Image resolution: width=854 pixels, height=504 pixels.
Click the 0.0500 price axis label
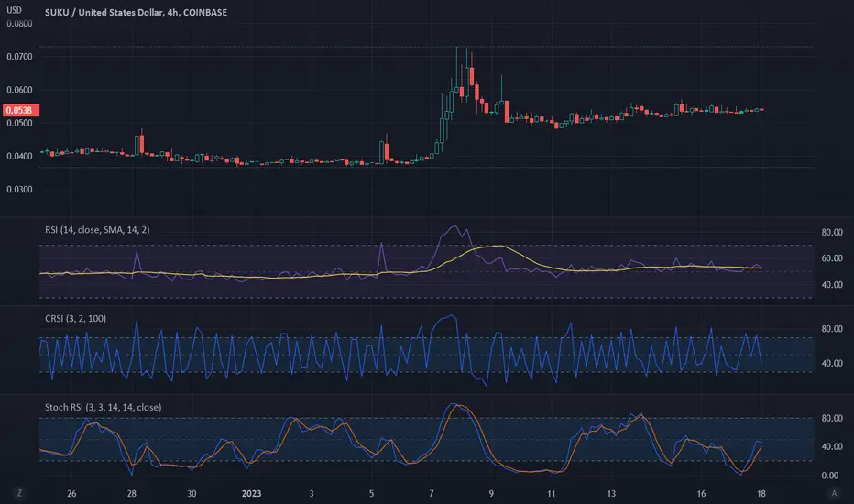(19, 123)
